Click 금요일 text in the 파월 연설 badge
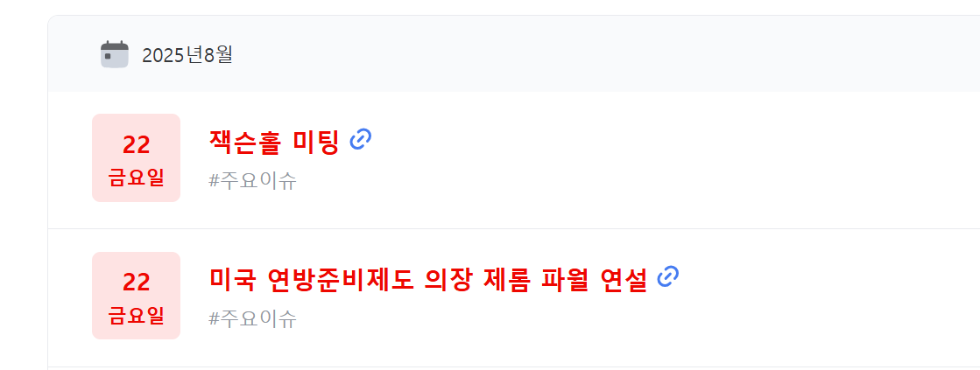Screen dimensions: 980x370 137,315
